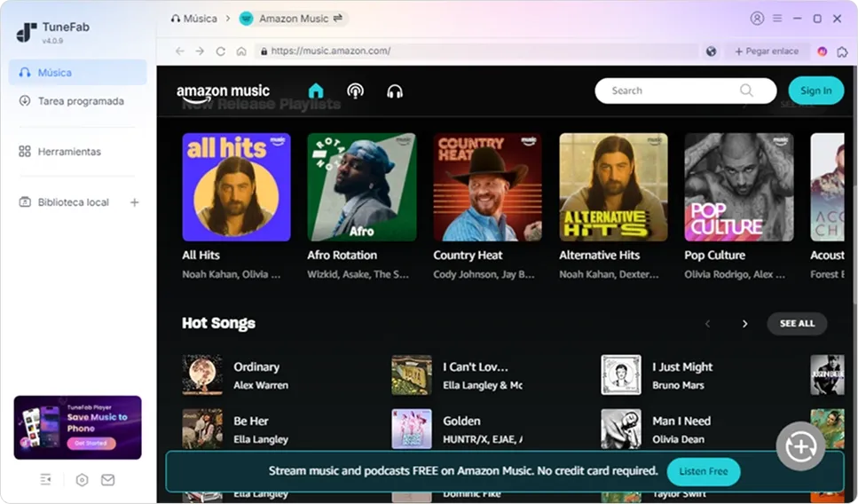Screen dimensions: 858x504
Task: Collapse the sidebar with bottom-left icon
Action: click(x=45, y=480)
